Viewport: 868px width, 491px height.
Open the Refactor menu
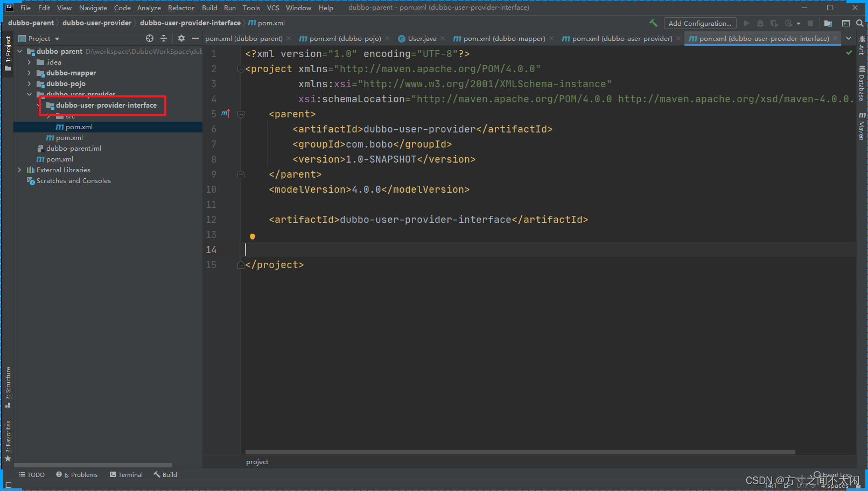pyautogui.click(x=181, y=8)
